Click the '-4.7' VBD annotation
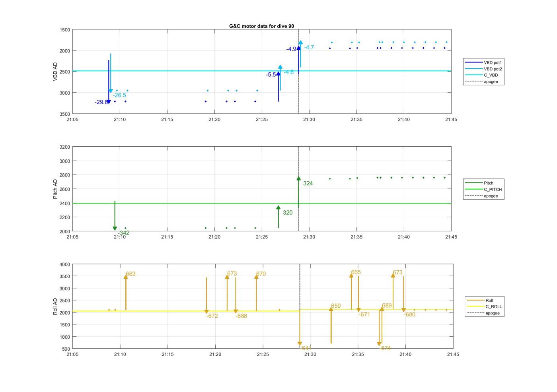This screenshot has width=557, height=392. pos(309,47)
